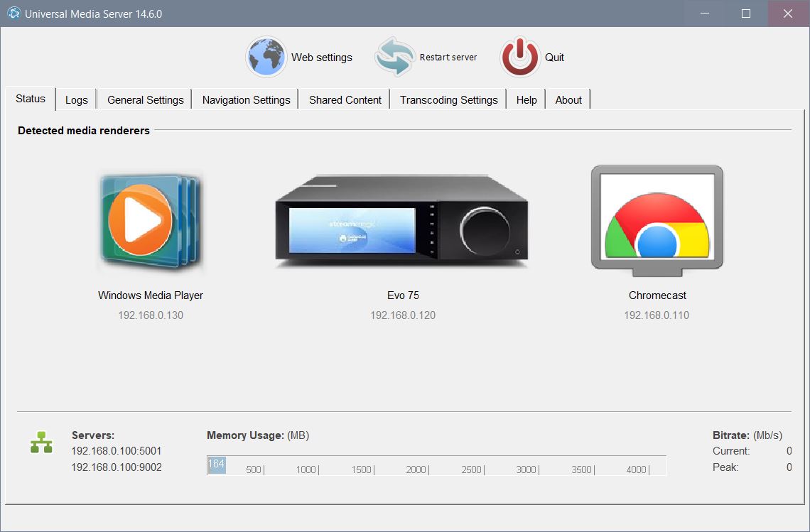This screenshot has height=532, width=810.
Task: Click server address 192.168.0.100:9002
Action: (117, 467)
